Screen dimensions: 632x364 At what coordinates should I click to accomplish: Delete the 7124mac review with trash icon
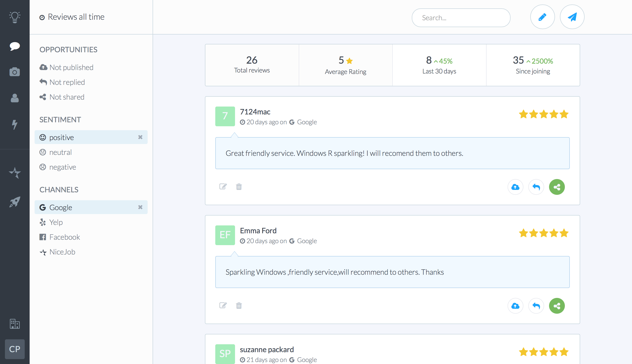tap(239, 187)
